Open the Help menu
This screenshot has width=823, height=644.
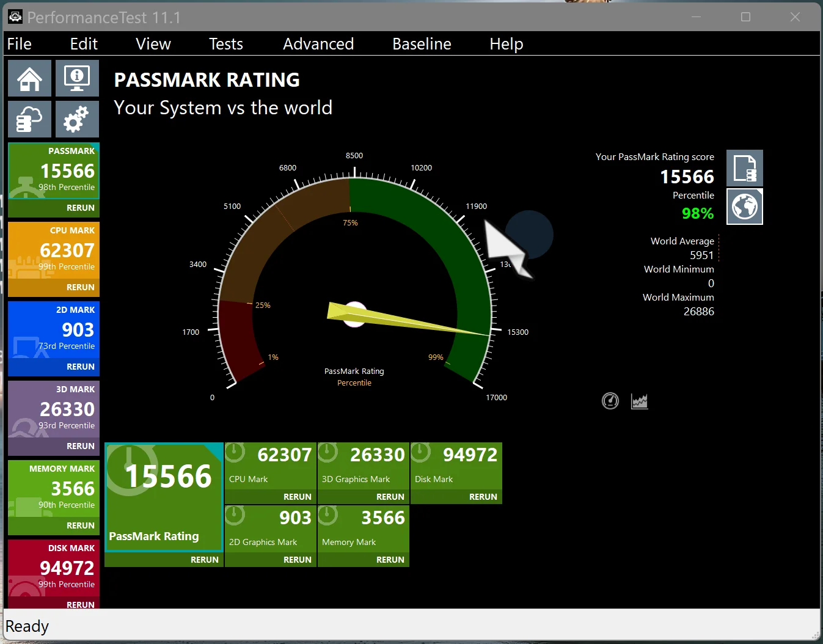pyautogui.click(x=507, y=44)
